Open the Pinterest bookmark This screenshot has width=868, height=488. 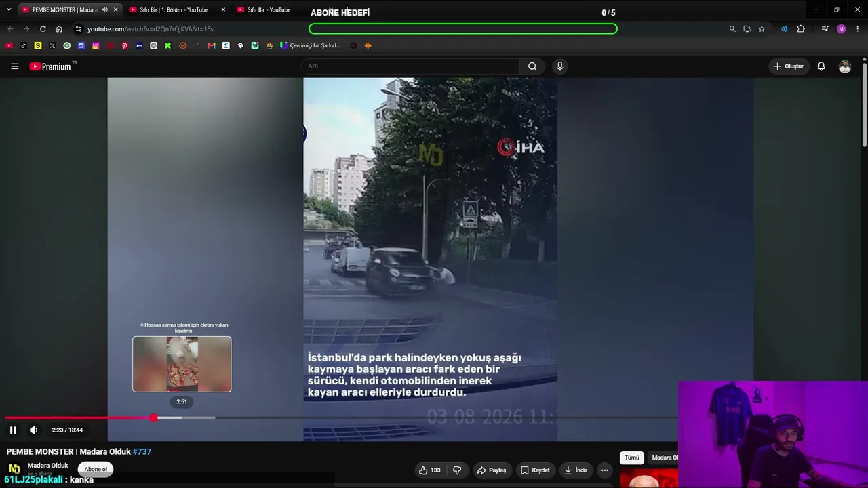[125, 45]
